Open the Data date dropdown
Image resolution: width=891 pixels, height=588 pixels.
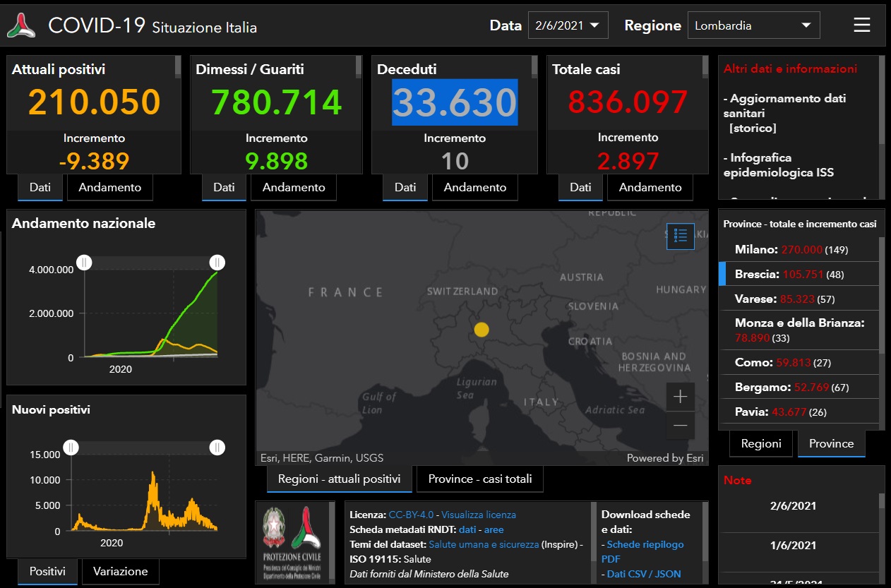click(x=568, y=25)
